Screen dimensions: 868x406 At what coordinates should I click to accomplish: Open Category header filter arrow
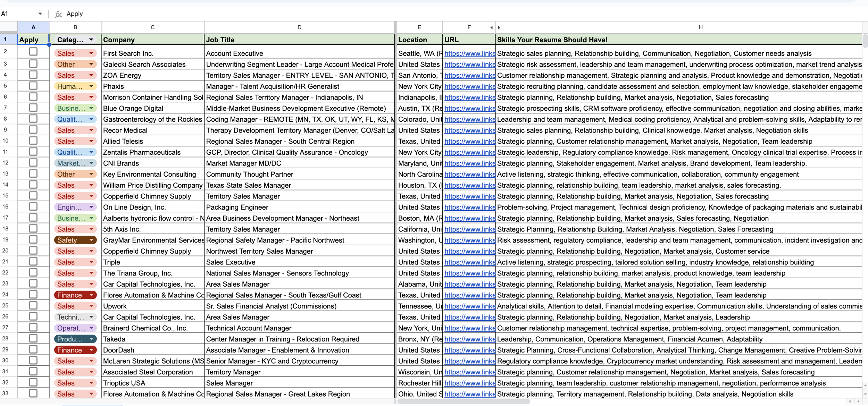[91, 40]
